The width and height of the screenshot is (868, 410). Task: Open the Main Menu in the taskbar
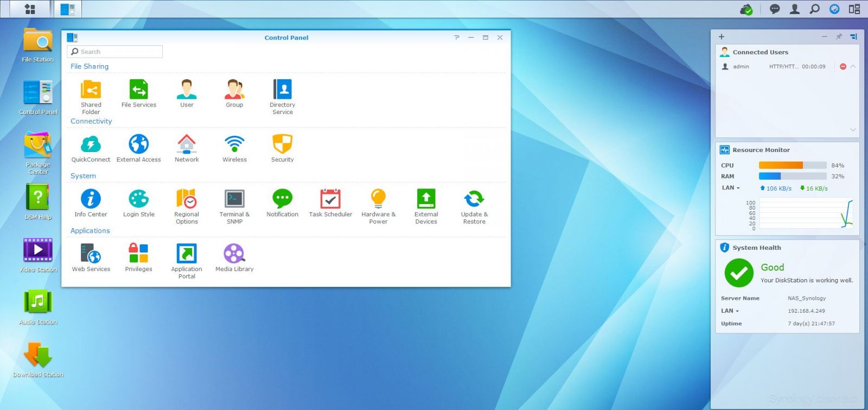30,9
